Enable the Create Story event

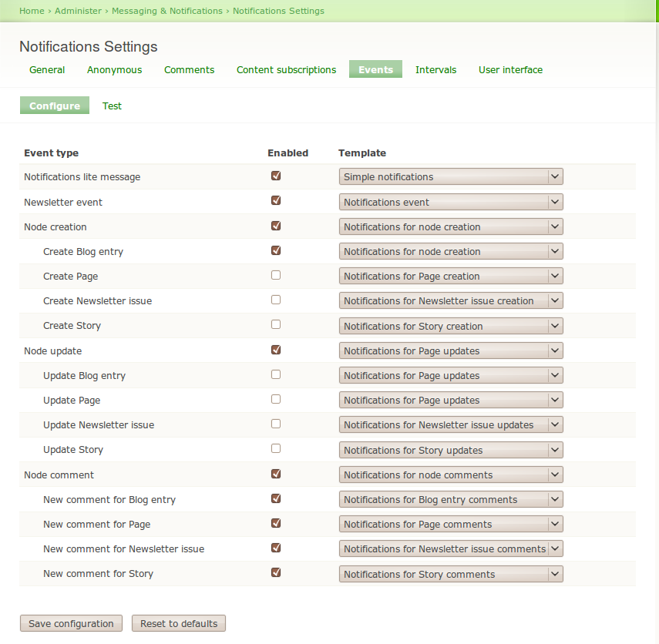tap(275, 324)
